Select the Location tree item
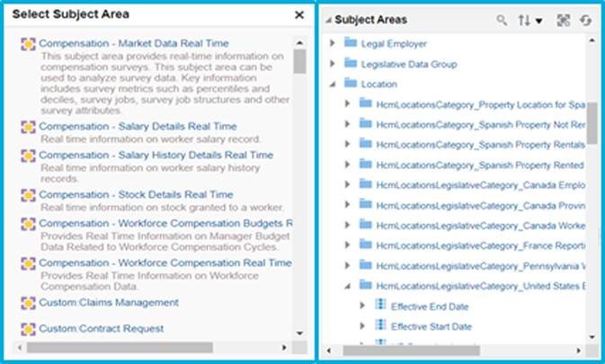The image size is (605, 364). (x=378, y=84)
